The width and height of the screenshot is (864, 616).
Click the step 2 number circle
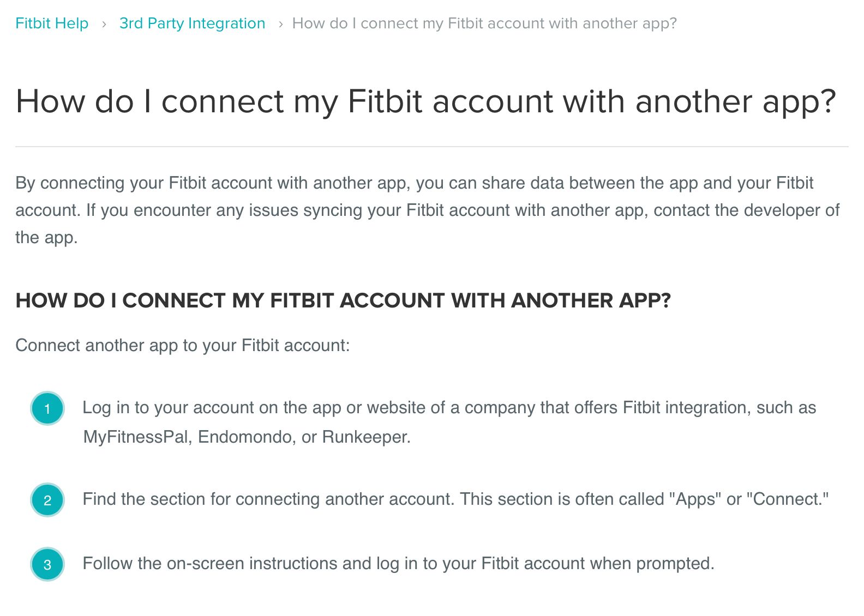click(47, 500)
